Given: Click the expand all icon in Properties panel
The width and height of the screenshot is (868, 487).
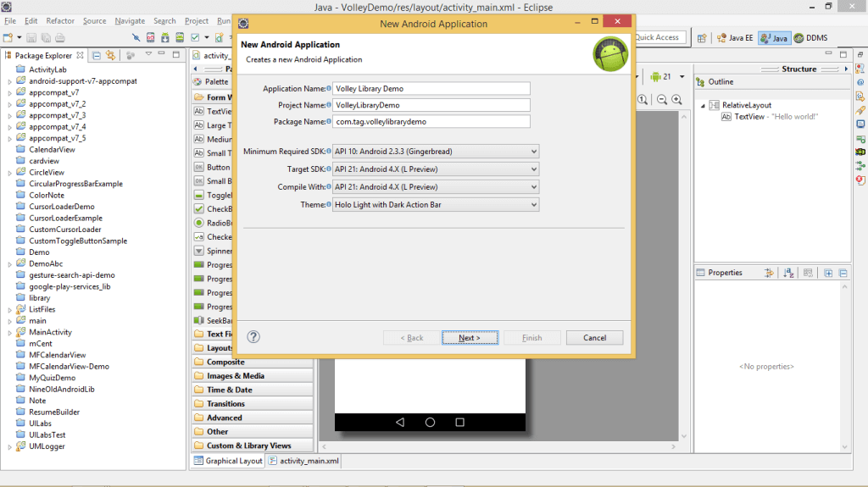Looking at the screenshot, I should tap(828, 273).
